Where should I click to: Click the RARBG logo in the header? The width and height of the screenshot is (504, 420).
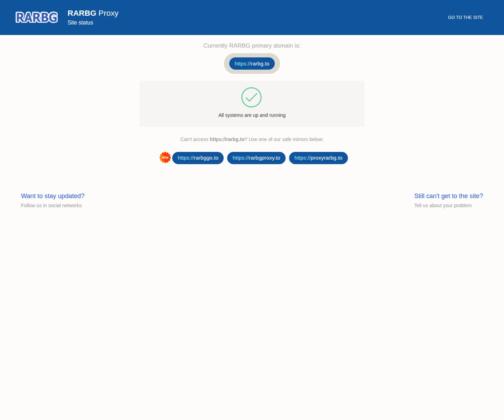tap(36, 17)
